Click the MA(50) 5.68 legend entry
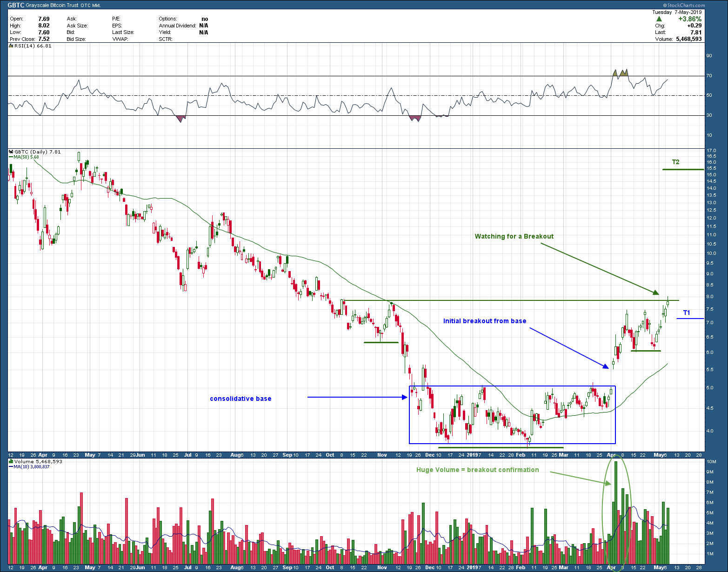Screen dimensions: 728x572 [26, 157]
